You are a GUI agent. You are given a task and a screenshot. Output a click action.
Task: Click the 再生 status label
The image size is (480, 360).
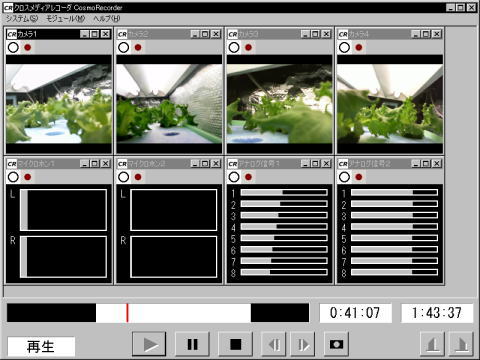[41, 347]
